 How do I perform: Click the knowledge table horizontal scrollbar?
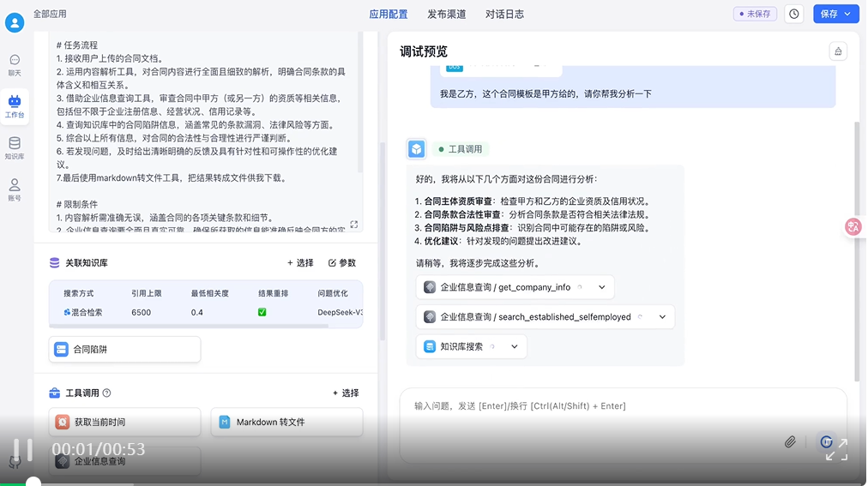189,327
